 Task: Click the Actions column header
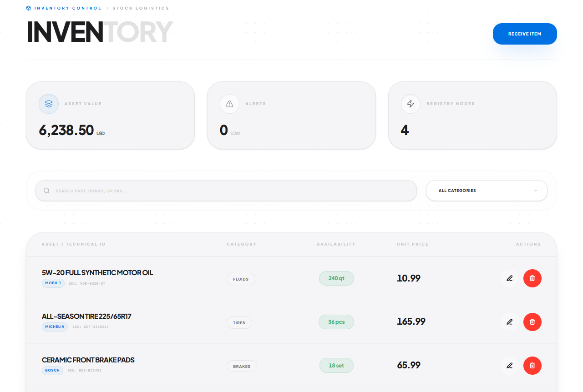click(528, 244)
